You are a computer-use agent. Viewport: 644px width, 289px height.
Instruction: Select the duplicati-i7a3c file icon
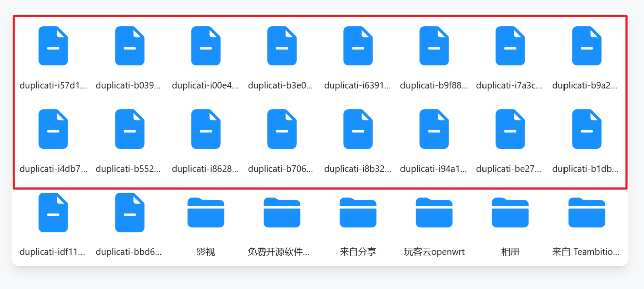click(510, 46)
